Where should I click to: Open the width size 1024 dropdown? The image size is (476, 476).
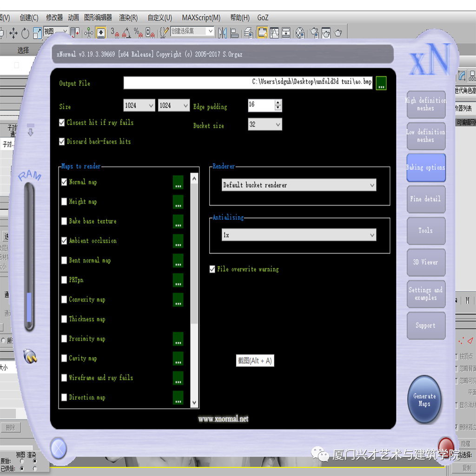tap(139, 106)
